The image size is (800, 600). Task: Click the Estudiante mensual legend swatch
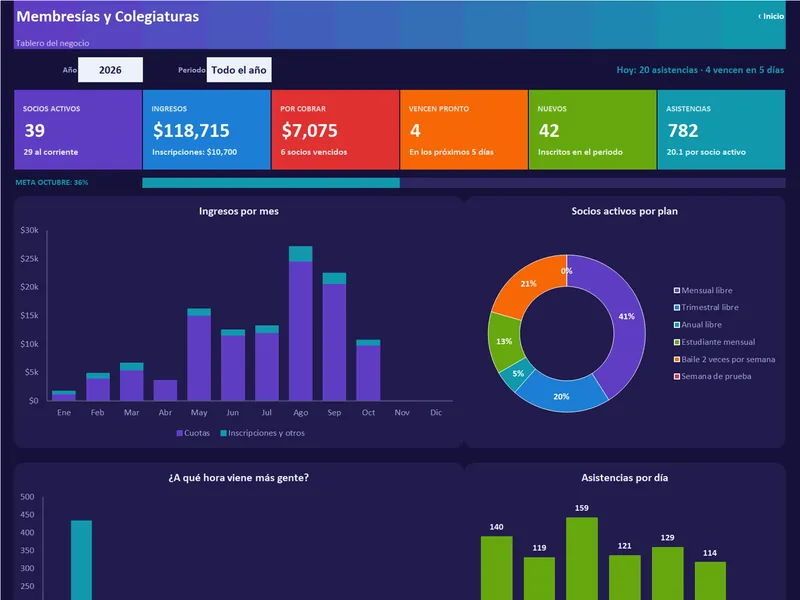pyautogui.click(x=677, y=342)
